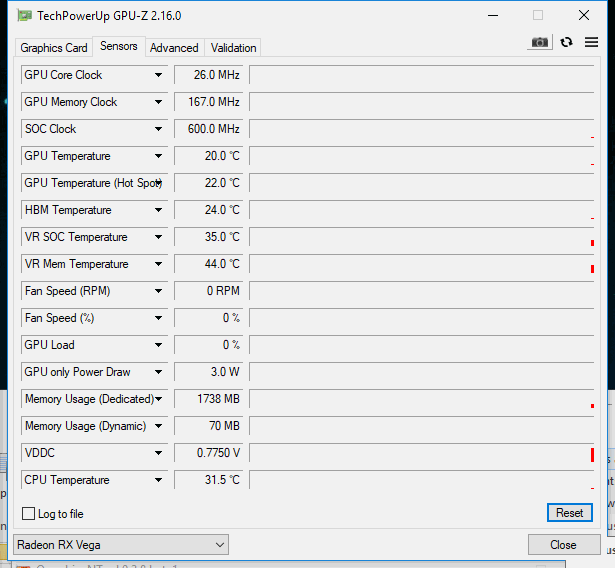Click the 31.5 °C CPU temperature value
Viewport: 615px width, 568px height.
[x=209, y=480]
